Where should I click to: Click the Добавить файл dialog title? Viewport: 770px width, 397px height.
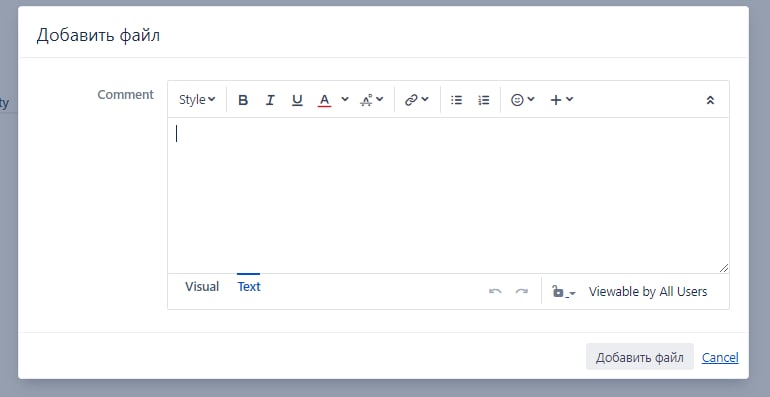(98, 36)
